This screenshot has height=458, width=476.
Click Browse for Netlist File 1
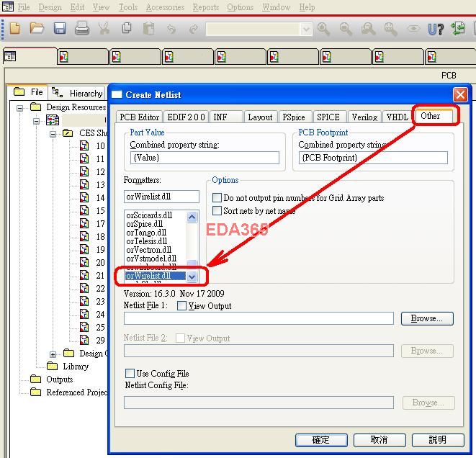[x=427, y=318]
